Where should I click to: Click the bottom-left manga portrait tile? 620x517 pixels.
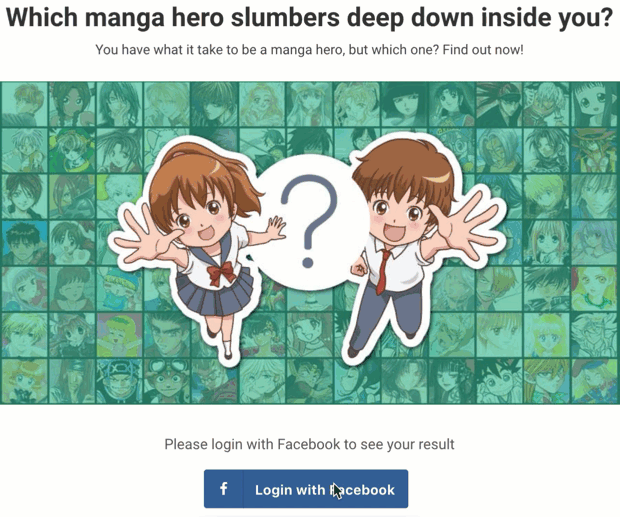pyautogui.click(x=25, y=381)
